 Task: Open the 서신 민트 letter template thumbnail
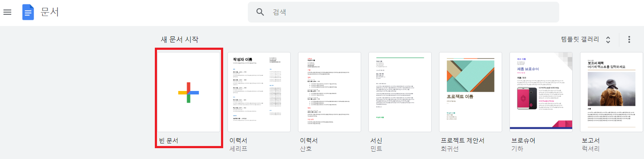pos(400,92)
